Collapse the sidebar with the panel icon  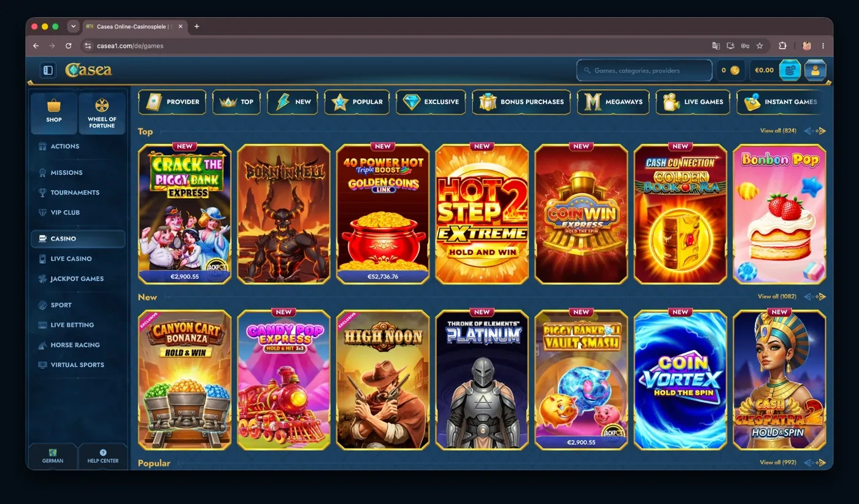click(x=48, y=70)
